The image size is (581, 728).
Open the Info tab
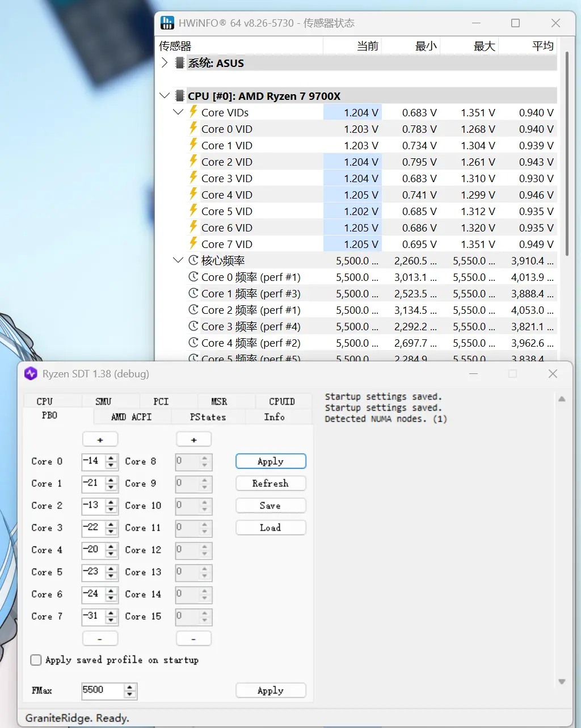click(275, 416)
